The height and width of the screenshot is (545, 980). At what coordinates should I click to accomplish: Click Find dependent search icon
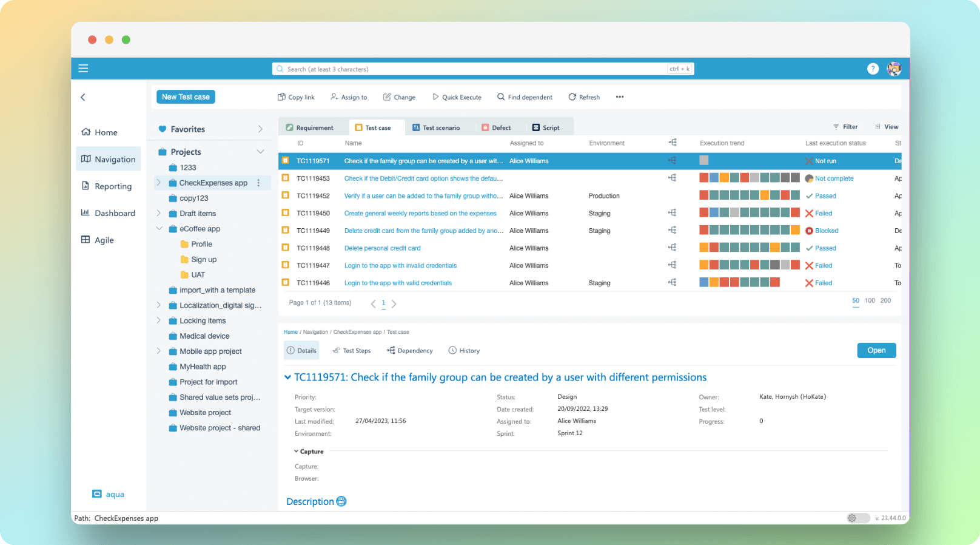coord(501,97)
